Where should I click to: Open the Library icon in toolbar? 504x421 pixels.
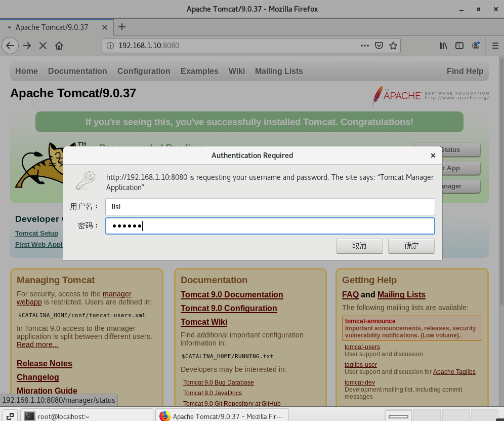(443, 46)
